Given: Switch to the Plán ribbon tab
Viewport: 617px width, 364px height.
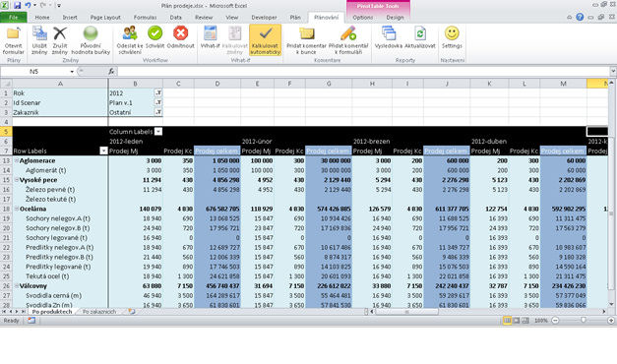Looking at the screenshot, I should click(295, 18).
